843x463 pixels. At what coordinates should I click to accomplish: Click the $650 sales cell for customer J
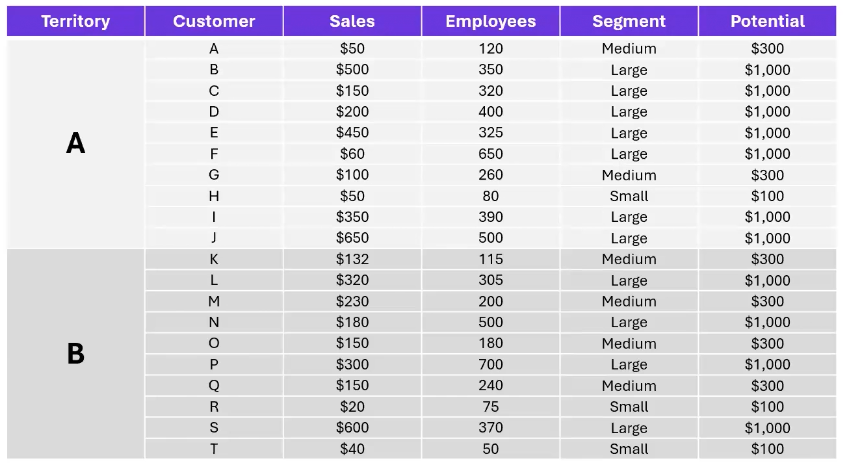click(352, 238)
